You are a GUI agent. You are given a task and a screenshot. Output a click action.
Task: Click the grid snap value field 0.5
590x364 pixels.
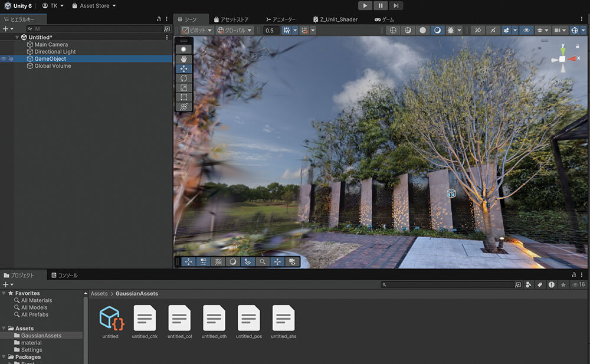[x=271, y=30]
